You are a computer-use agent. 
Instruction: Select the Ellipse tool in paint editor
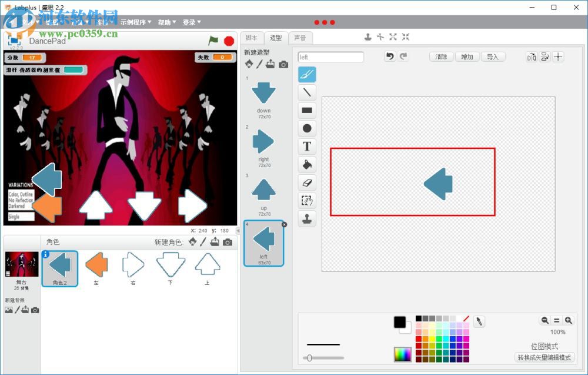(x=307, y=128)
